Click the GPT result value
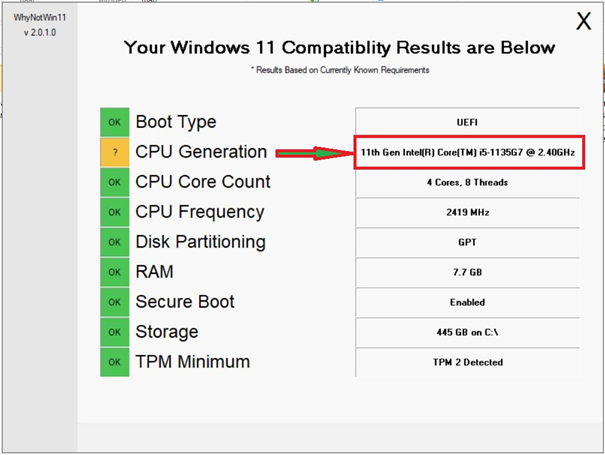605x455 pixels. click(467, 242)
